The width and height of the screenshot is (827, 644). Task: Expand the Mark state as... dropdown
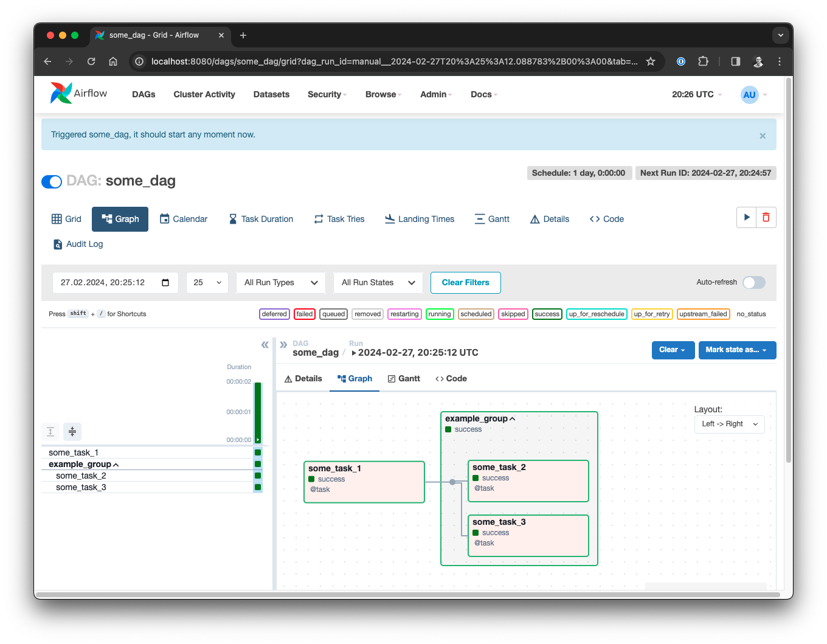coord(737,350)
